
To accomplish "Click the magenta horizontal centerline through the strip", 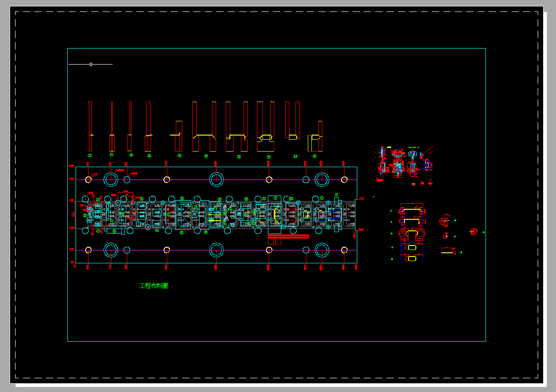I will [x=252, y=179].
